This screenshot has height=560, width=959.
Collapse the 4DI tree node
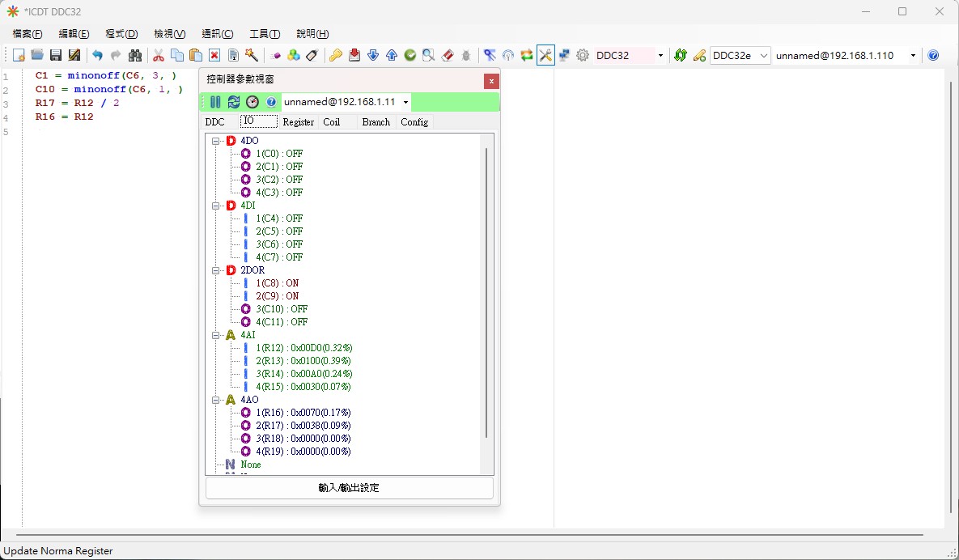215,206
